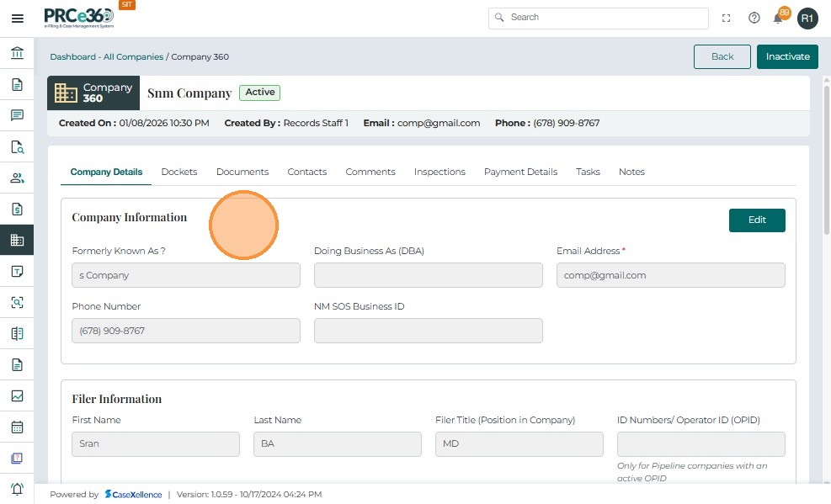Open the help question mark icon
The height and width of the screenshot is (504, 831).
coord(754,18)
